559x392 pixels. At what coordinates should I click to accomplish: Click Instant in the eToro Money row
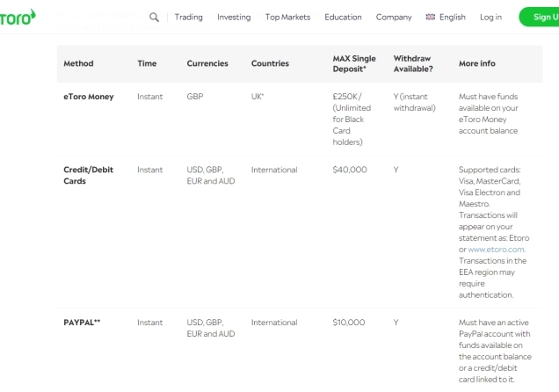pyautogui.click(x=149, y=97)
